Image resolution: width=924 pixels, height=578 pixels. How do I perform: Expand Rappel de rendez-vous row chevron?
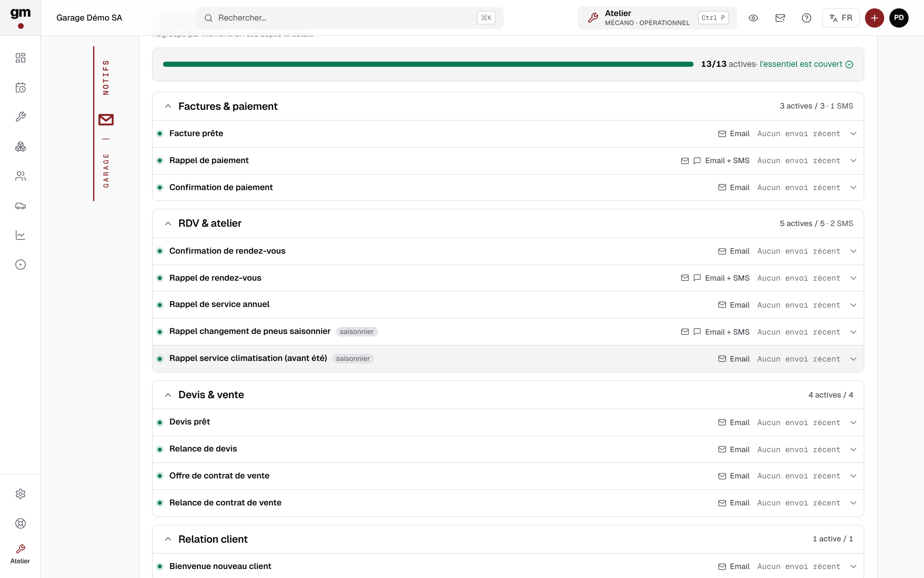853,278
